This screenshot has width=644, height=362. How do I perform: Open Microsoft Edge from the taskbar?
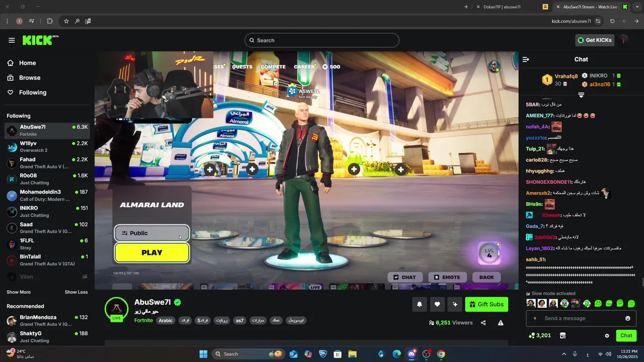coord(396,354)
